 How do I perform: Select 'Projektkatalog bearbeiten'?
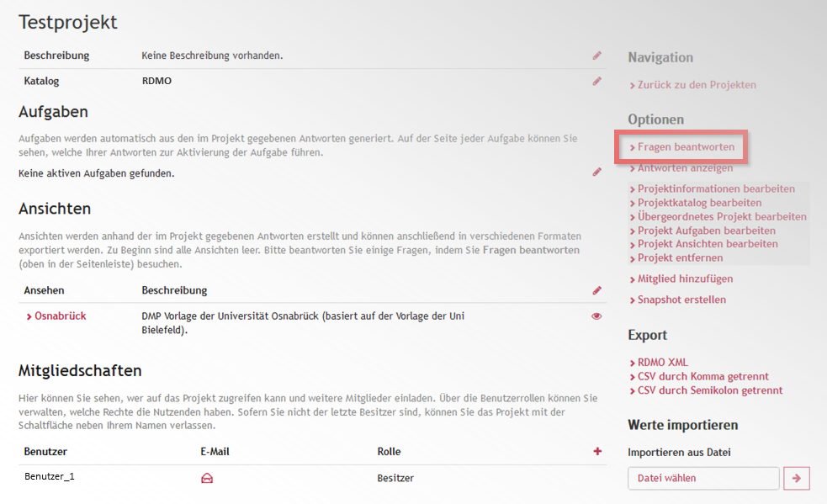[x=699, y=203]
